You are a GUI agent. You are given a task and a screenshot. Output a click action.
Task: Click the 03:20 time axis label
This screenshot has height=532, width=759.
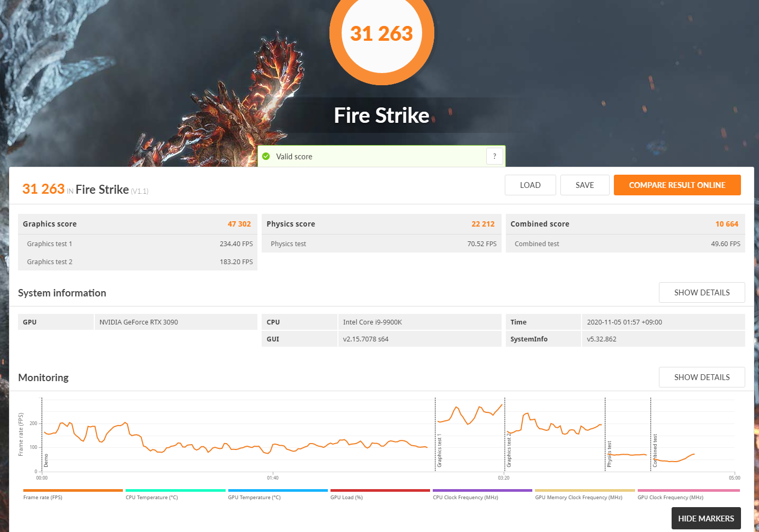coord(504,477)
